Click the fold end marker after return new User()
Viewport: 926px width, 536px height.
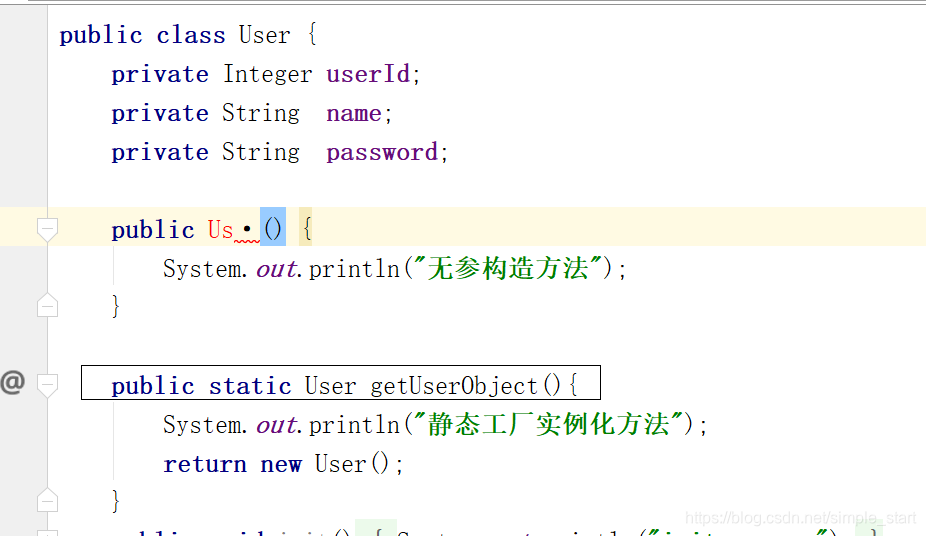47,500
